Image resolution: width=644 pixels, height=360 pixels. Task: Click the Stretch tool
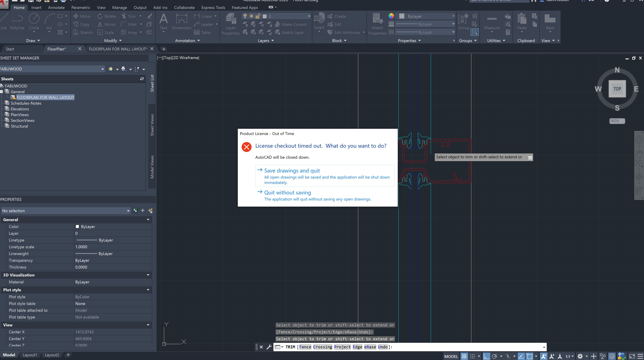(83, 32)
